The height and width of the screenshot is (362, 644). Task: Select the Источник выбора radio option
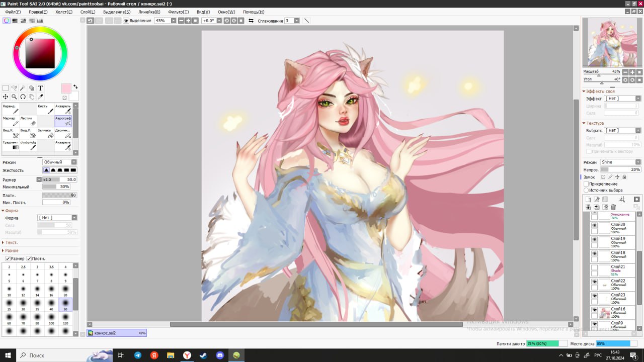tap(586, 190)
